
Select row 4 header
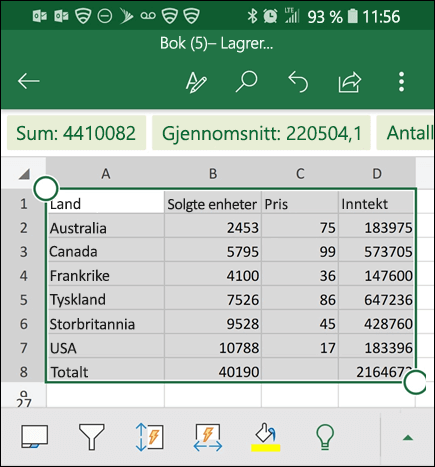[23, 276]
